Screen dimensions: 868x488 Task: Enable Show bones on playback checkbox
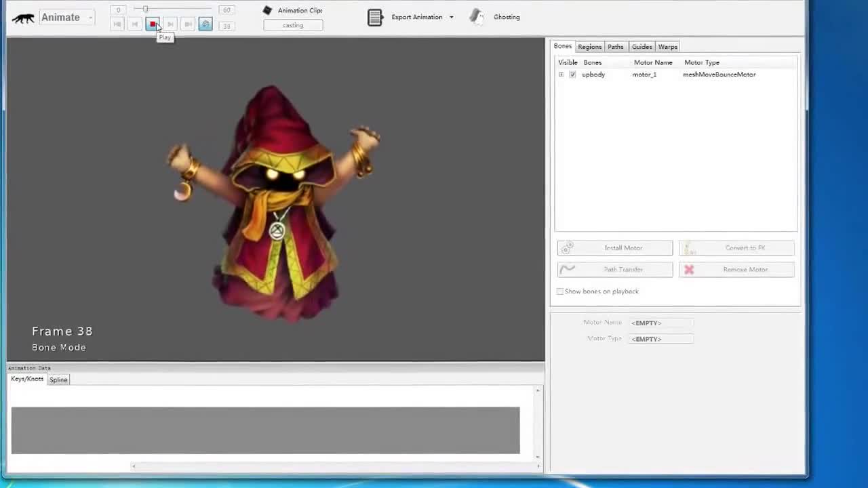click(560, 291)
